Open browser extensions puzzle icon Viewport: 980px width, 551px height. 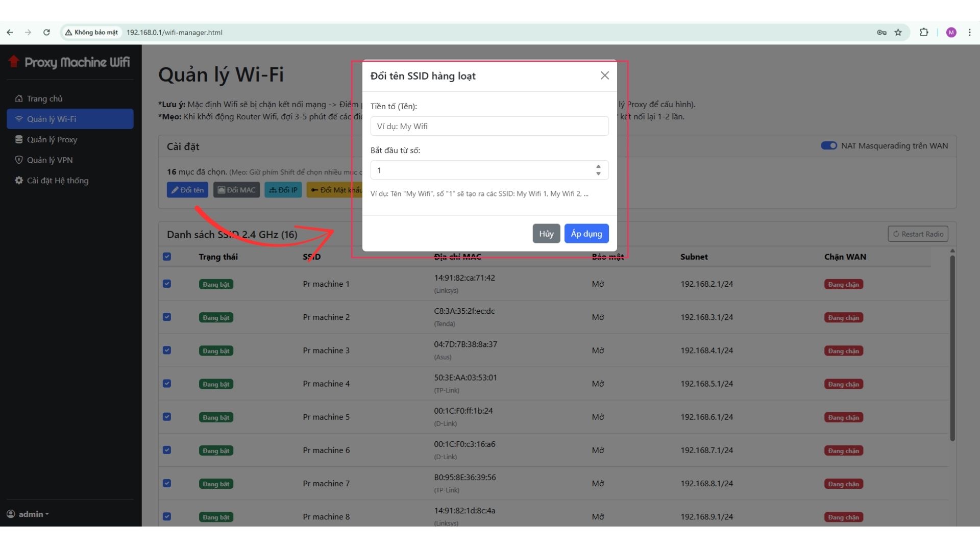tap(924, 32)
